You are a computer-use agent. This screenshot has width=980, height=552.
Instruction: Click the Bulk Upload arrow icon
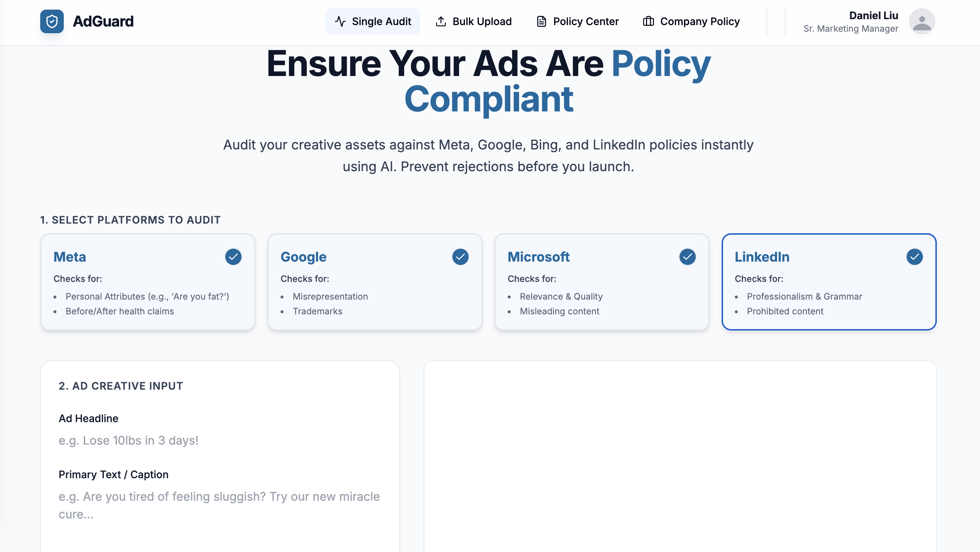441,21
